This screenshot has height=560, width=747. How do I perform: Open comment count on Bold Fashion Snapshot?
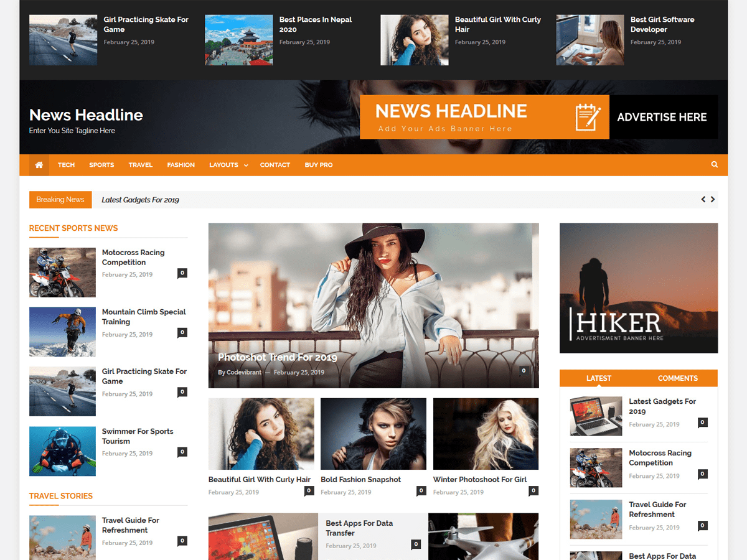421,491
